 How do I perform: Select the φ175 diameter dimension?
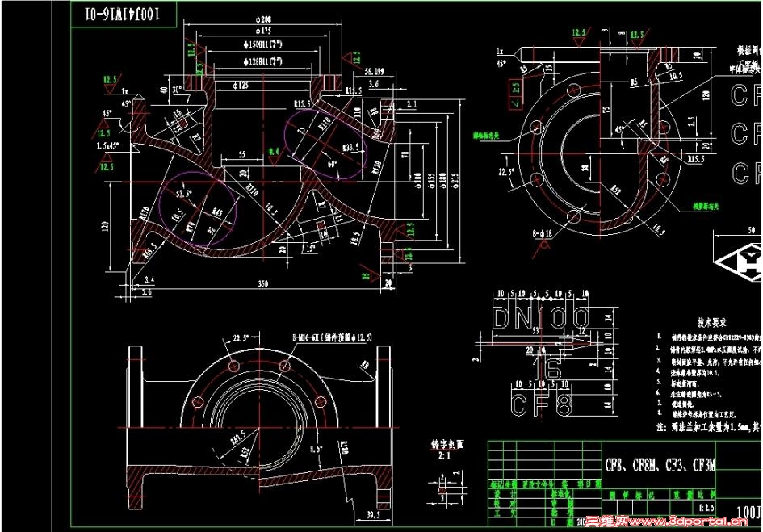pyautogui.click(x=262, y=30)
